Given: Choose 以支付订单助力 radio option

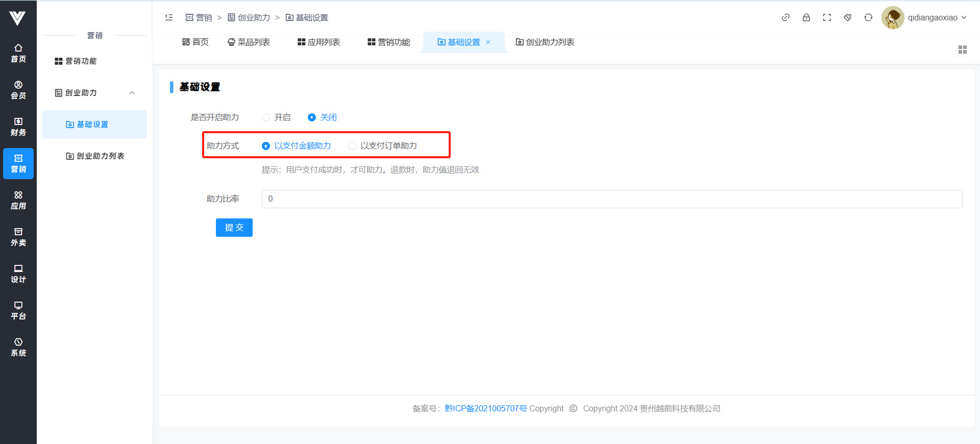Looking at the screenshot, I should 352,146.
